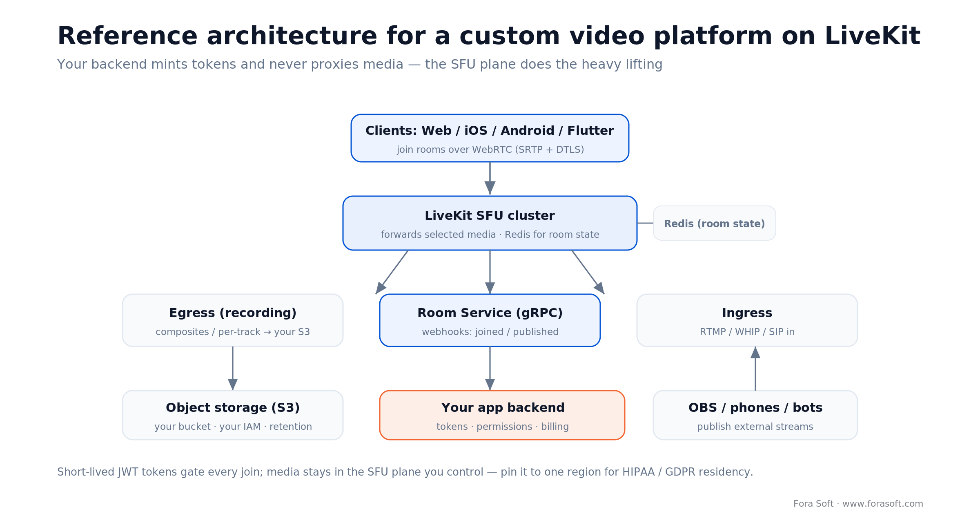Image resolution: width=980 pixels, height=523 pixels.
Task: Select 'composites / per-track → your S3' text
Action: [233, 332]
